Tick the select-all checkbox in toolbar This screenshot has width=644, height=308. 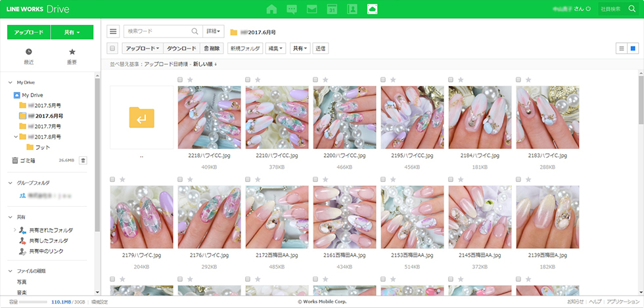[x=112, y=49]
